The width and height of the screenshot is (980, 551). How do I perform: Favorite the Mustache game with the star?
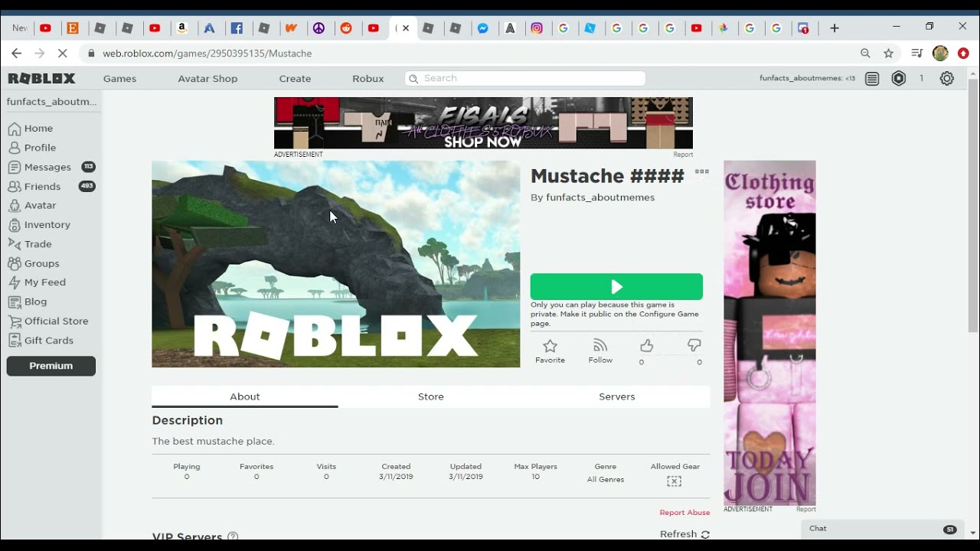pyautogui.click(x=550, y=351)
